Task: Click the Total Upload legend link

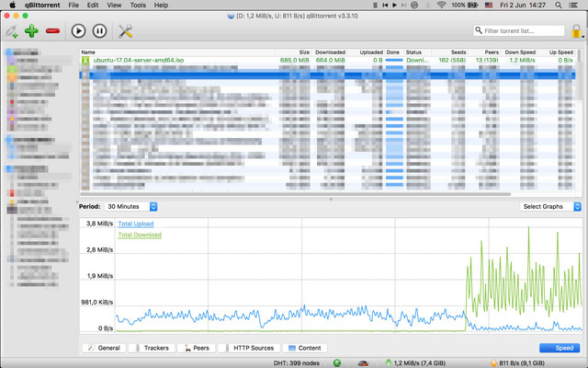Action: (136, 224)
